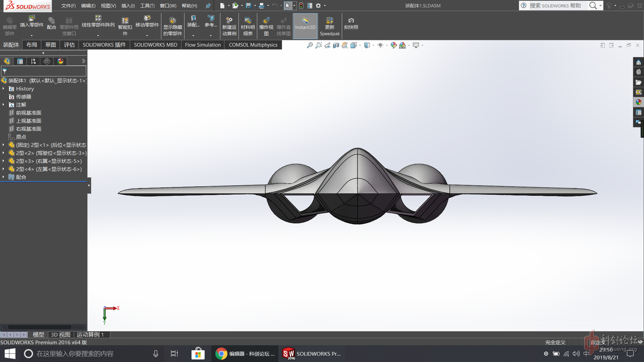The height and width of the screenshot is (362, 644).
Task: Click Show Hidden Components (显示隐藏的零部件)
Action: click(172, 26)
